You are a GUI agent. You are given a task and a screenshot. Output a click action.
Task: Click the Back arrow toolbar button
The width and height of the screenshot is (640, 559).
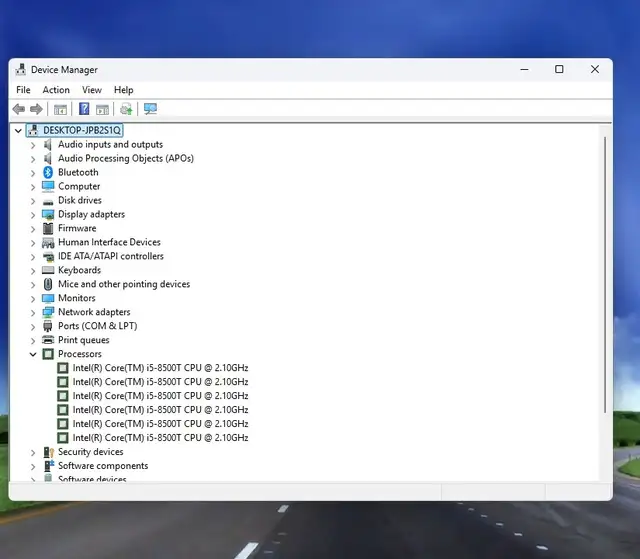[x=19, y=109]
